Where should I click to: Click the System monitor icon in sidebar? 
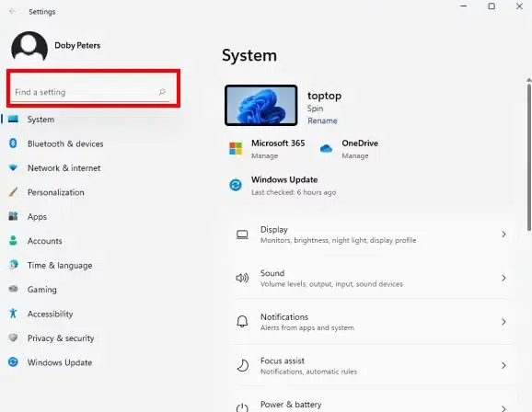[x=13, y=119]
